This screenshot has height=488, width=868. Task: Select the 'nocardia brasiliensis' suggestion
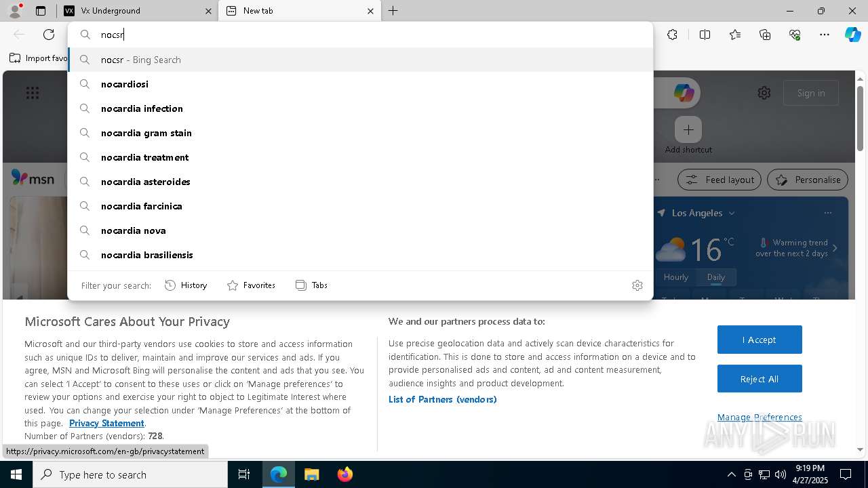pos(360,255)
